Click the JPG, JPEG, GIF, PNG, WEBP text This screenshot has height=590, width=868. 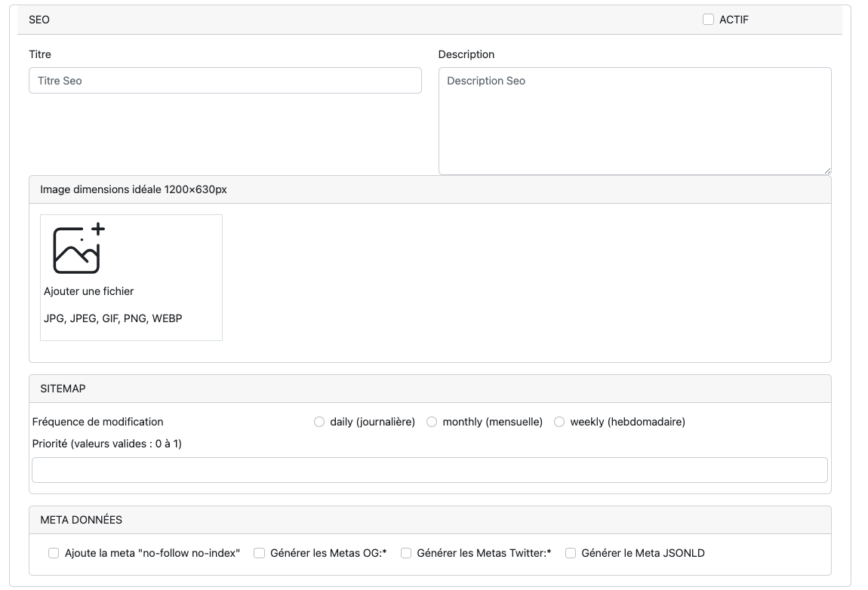point(113,318)
